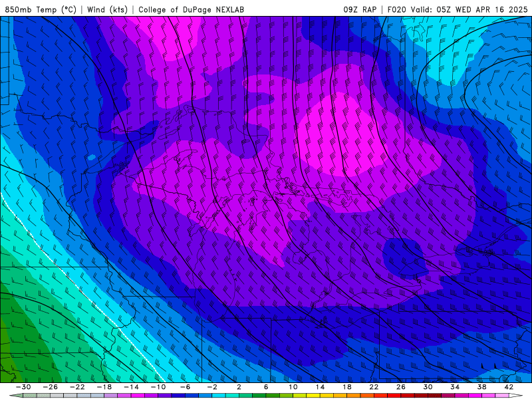Click the "Wind (kts)" header label
Screen dimensions: 532x399
(107, 10)
